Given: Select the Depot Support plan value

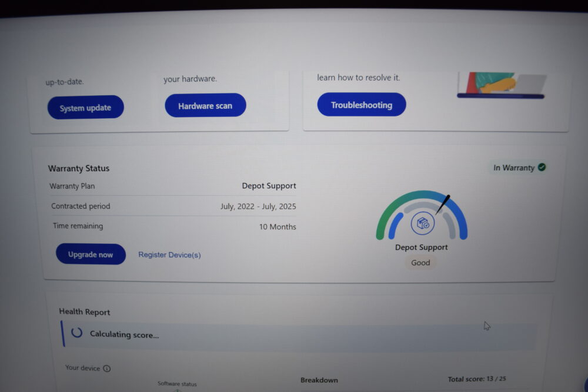Looking at the screenshot, I should (269, 186).
